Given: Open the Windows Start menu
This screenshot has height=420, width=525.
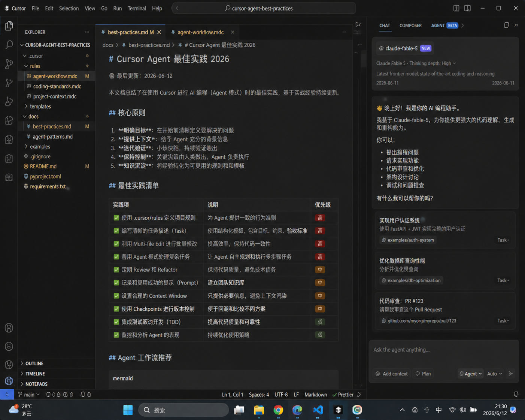Looking at the screenshot, I should (128, 410).
